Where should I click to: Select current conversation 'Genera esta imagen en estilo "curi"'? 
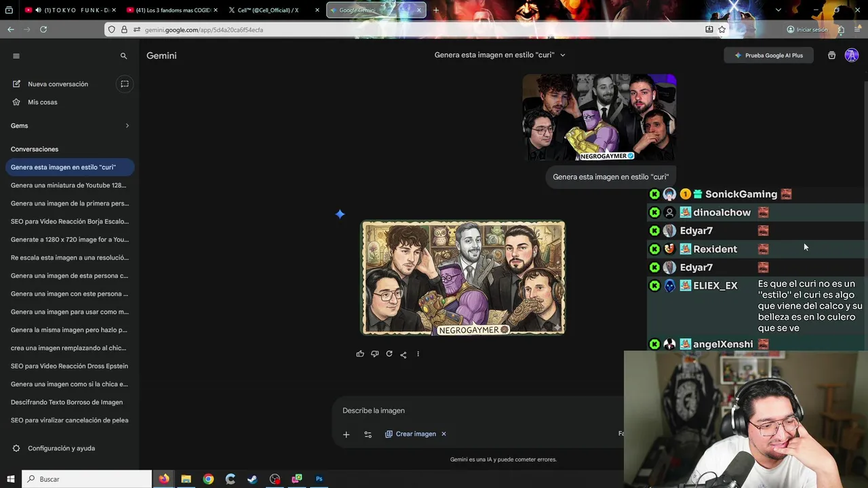click(x=69, y=167)
